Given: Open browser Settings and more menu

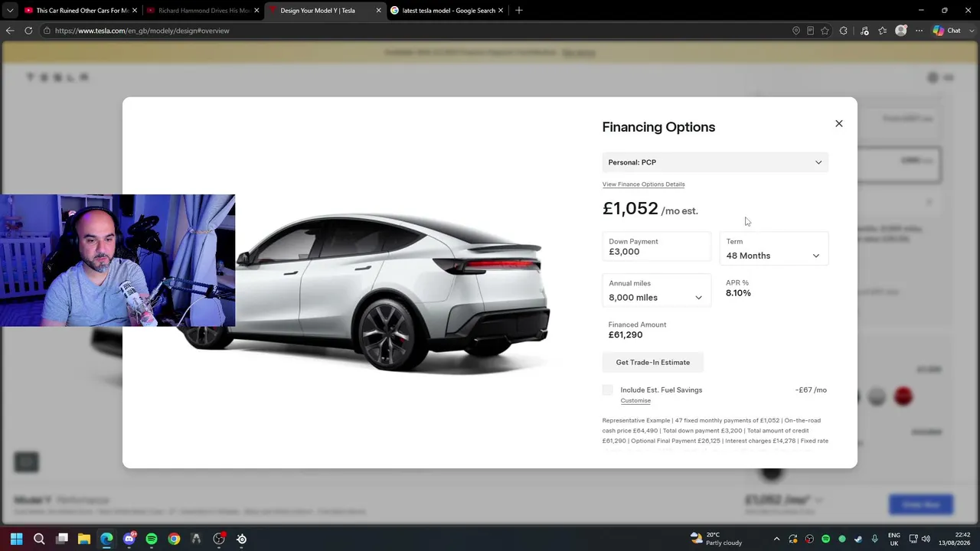Looking at the screenshot, I should click(x=919, y=31).
